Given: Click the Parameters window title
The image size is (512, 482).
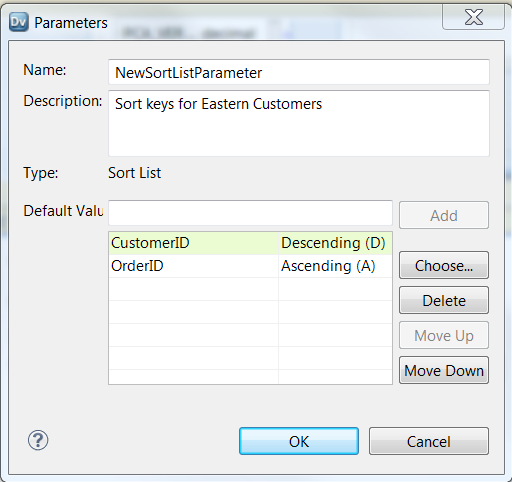Looking at the screenshot, I should (71, 23).
